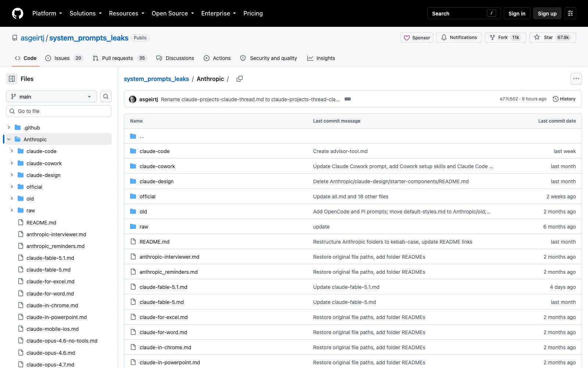
Task: Open the appearance settings icon in header
Action: (570, 13)
